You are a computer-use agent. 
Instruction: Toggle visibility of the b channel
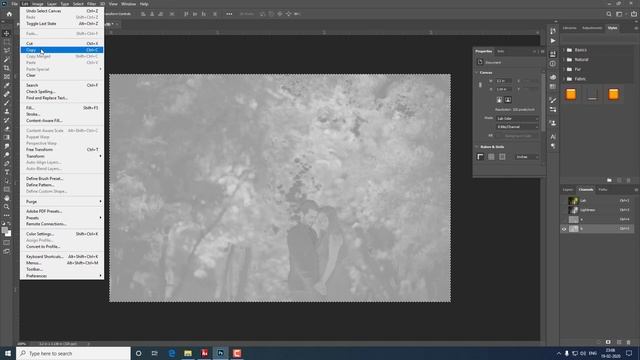[564, 229]
